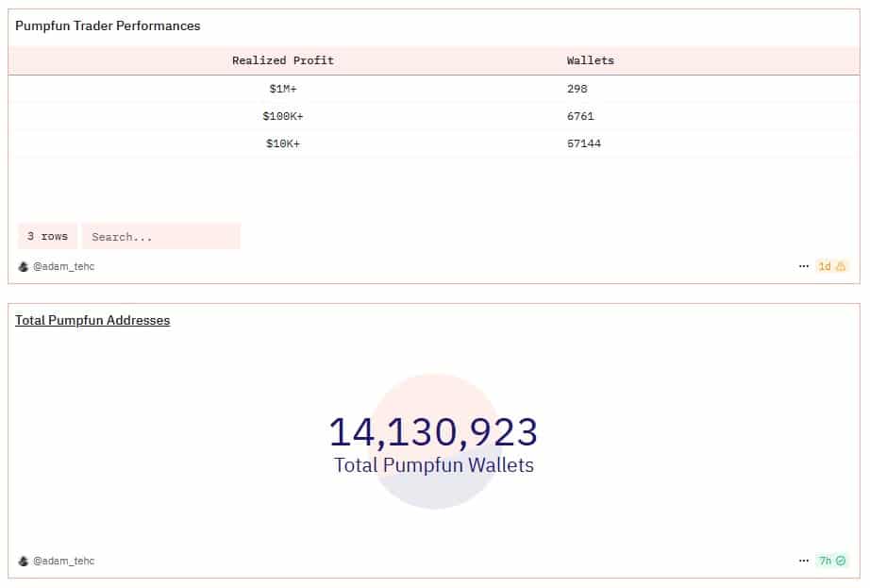
Task: Open the Total Pumpfun Addresses title link
Action: tap(92, 320)
